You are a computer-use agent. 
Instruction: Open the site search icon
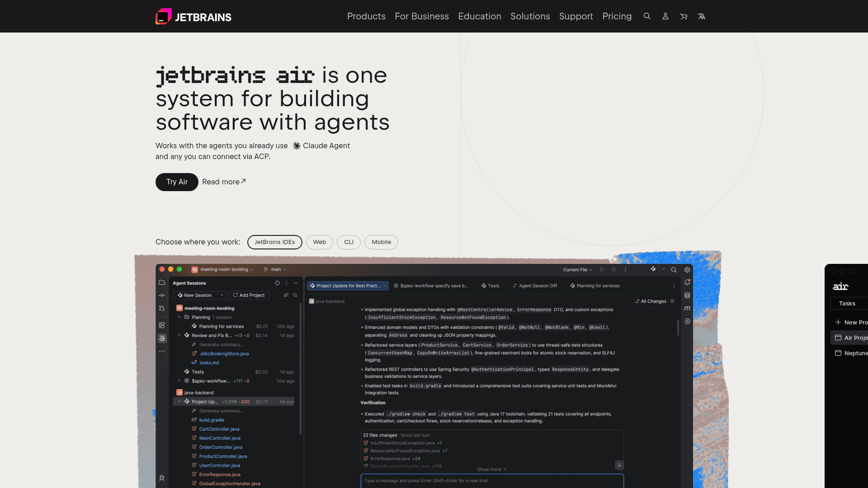coord(647,16)
